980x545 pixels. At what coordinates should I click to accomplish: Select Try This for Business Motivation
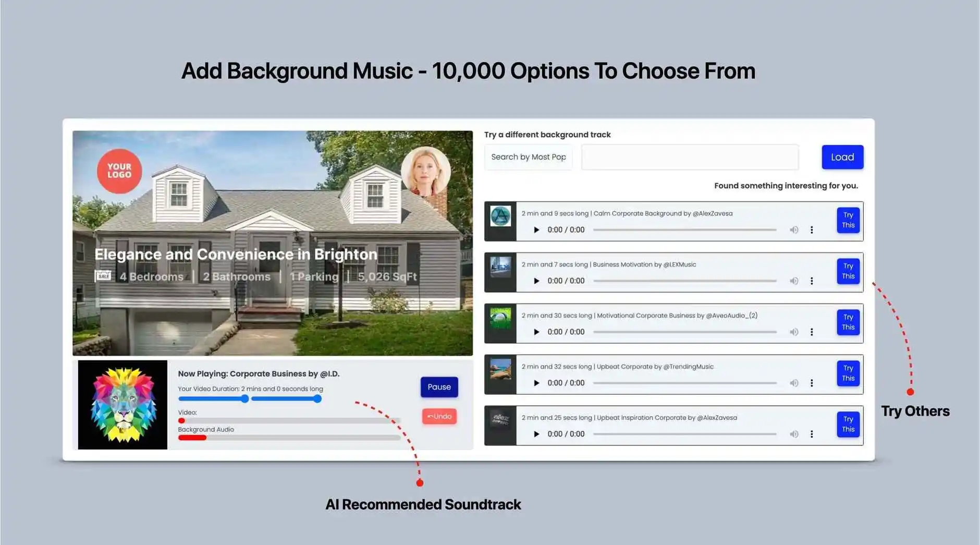[848, 272]
